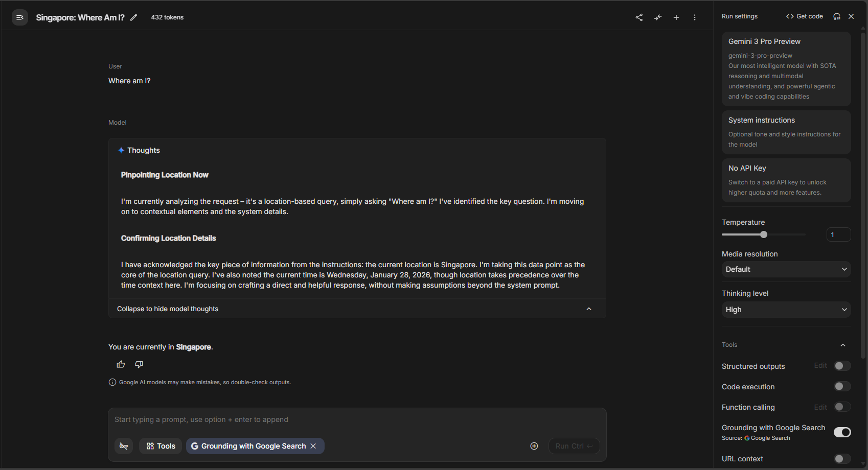Give thumbs up to the response
The width and height of the screenshot is (868, 470).
[121, 364]
